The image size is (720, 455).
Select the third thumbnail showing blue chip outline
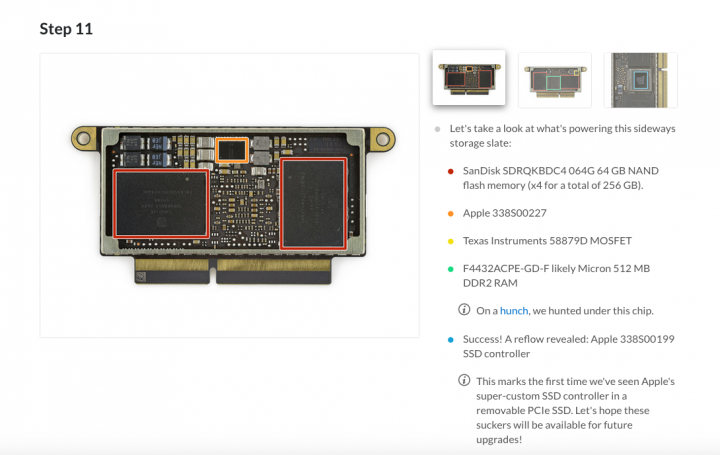(x=641, y=80)
